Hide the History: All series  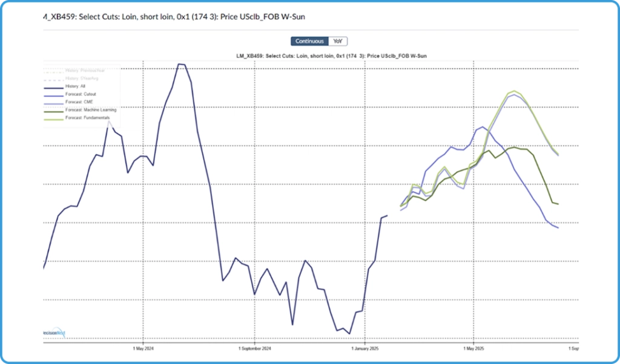click(75, 86)
